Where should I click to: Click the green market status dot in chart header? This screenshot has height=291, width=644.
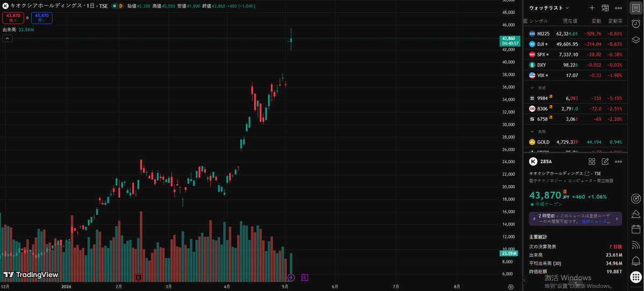point(113,5)
